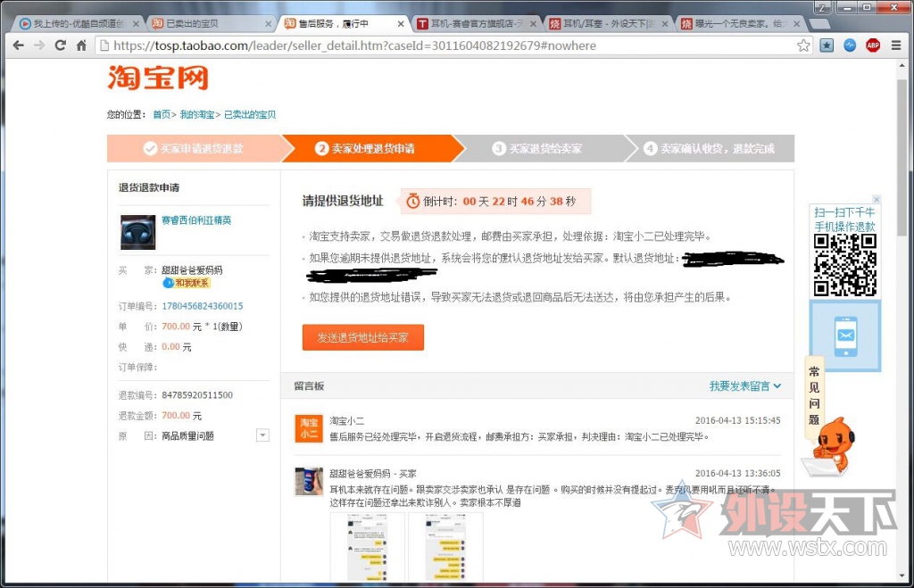Screen dimensions: 914x588
Task: Click the browser Home icon
Action: click(x=80, y=44)
